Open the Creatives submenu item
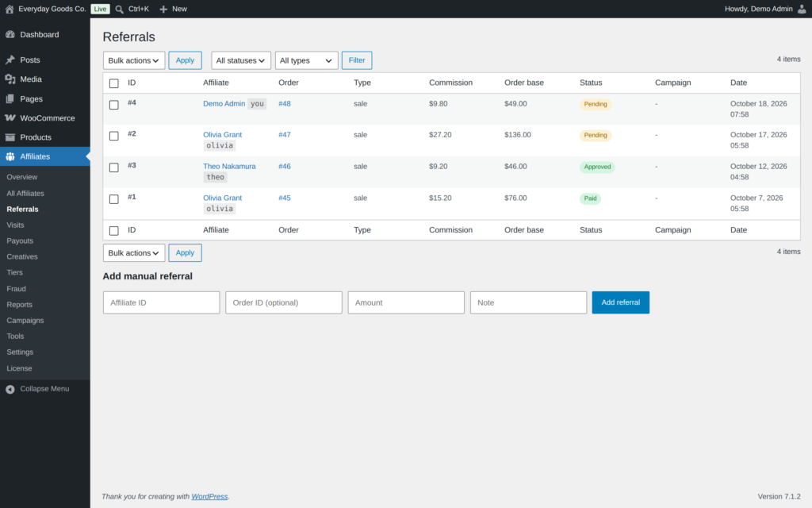Screen dimensions: 812x508 [x=22, y=256]
